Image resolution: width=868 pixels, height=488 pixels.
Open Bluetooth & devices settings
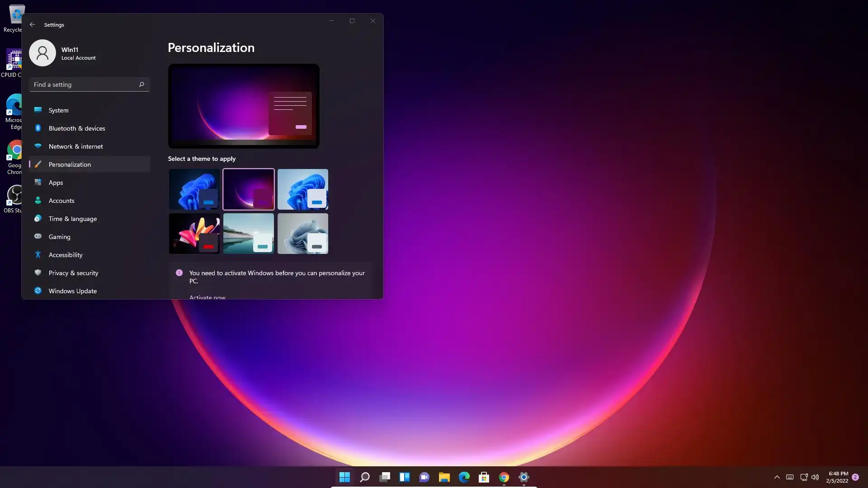[x=77, y=128]
